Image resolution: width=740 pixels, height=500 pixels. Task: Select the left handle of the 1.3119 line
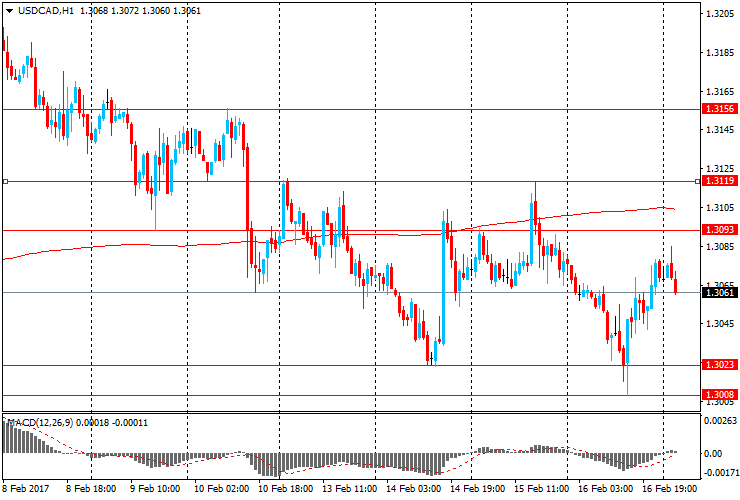click(5, 181)
